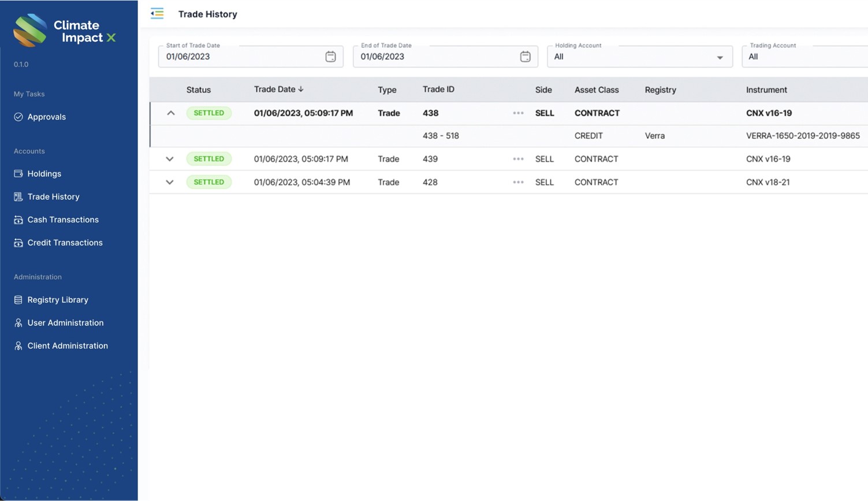Open calendar for End of Trade Date
868x501 pixels.
point(525,57)
